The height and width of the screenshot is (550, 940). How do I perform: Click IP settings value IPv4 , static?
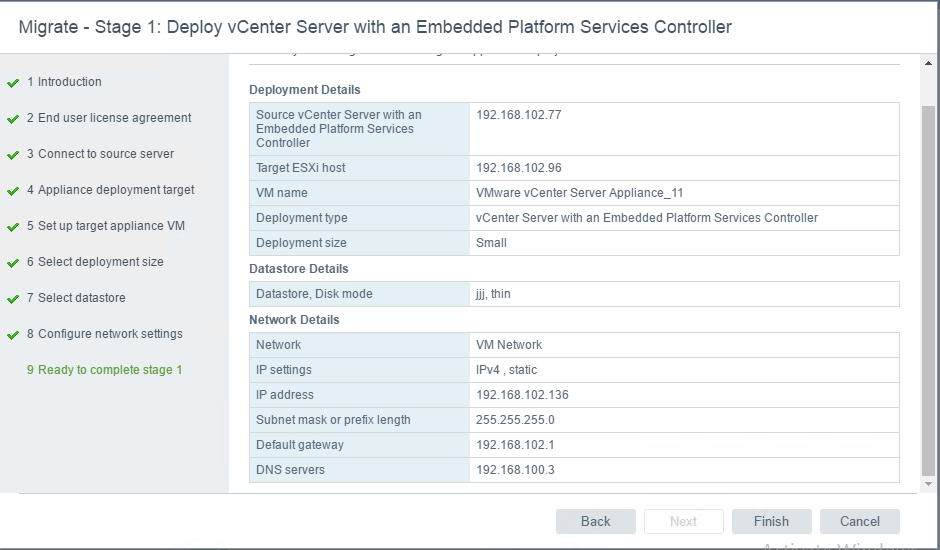[x=507, y=370]
